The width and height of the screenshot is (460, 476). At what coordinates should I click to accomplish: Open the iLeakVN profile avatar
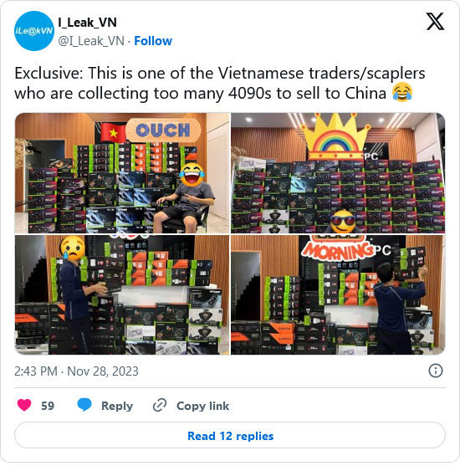coord(34,31)
